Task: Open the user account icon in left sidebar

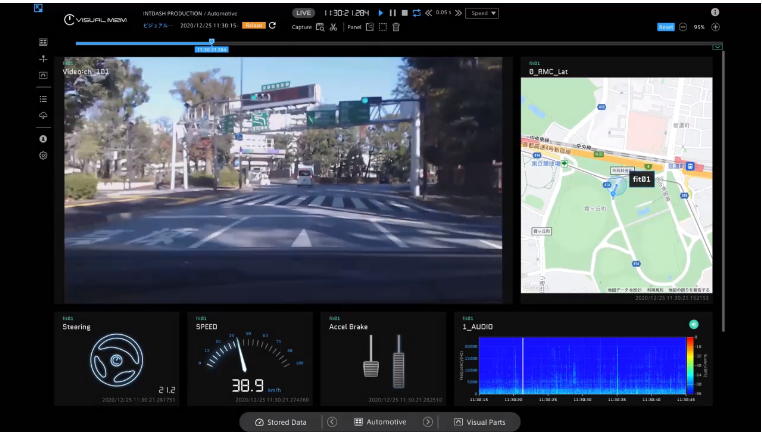Action: (43, 139)
